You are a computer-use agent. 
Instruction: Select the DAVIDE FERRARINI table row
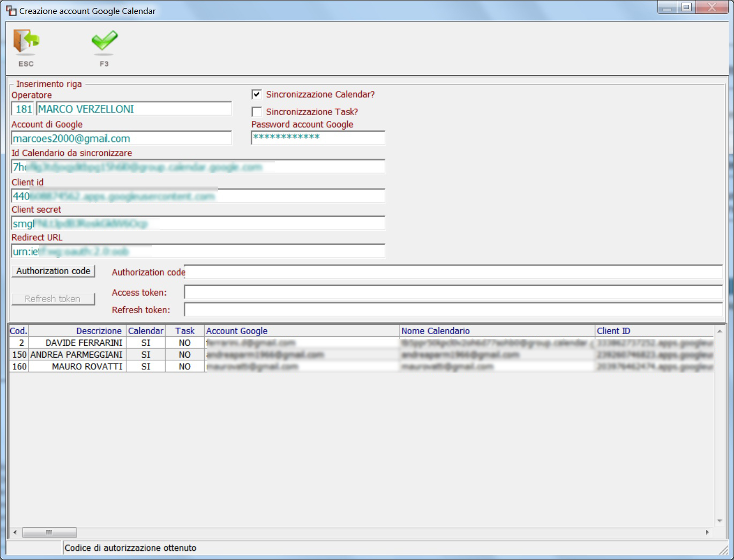(362, 343)
